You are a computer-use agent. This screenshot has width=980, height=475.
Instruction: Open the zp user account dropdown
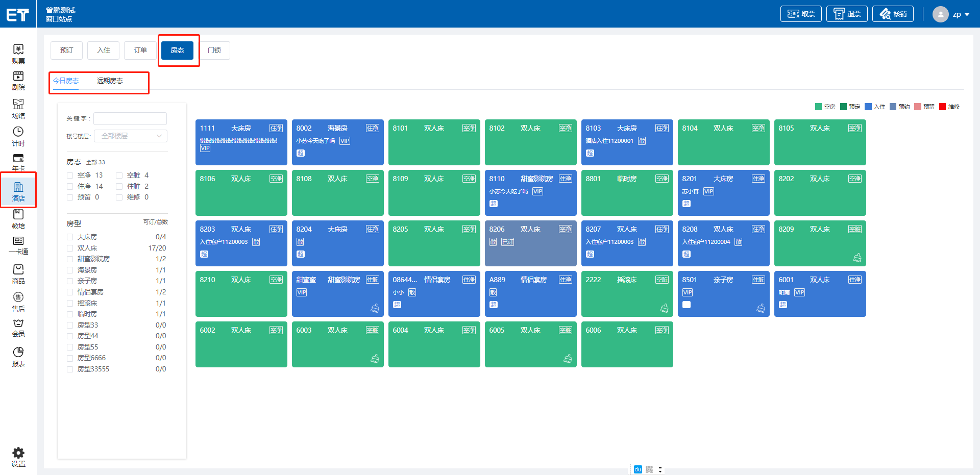tap(951, 14)
